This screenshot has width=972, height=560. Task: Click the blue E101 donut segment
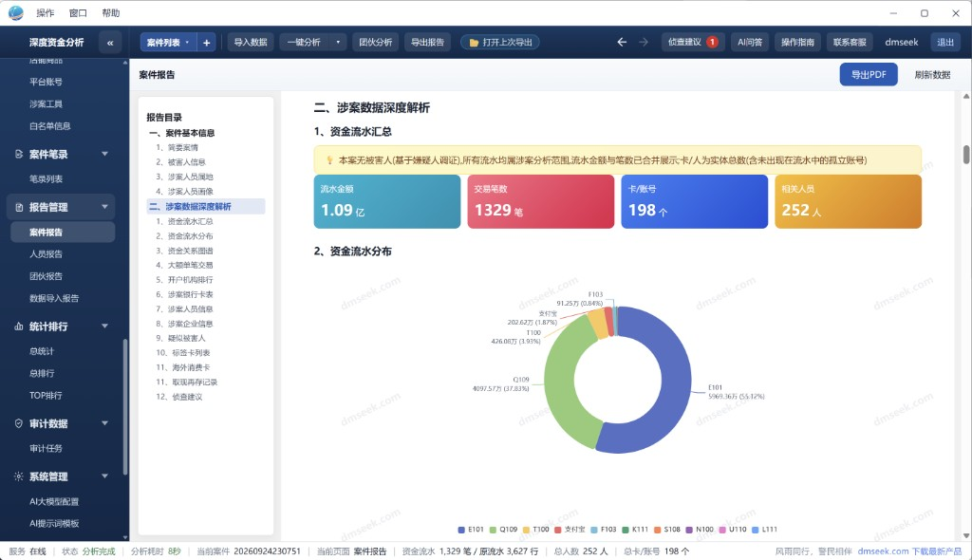coord(677,384)
